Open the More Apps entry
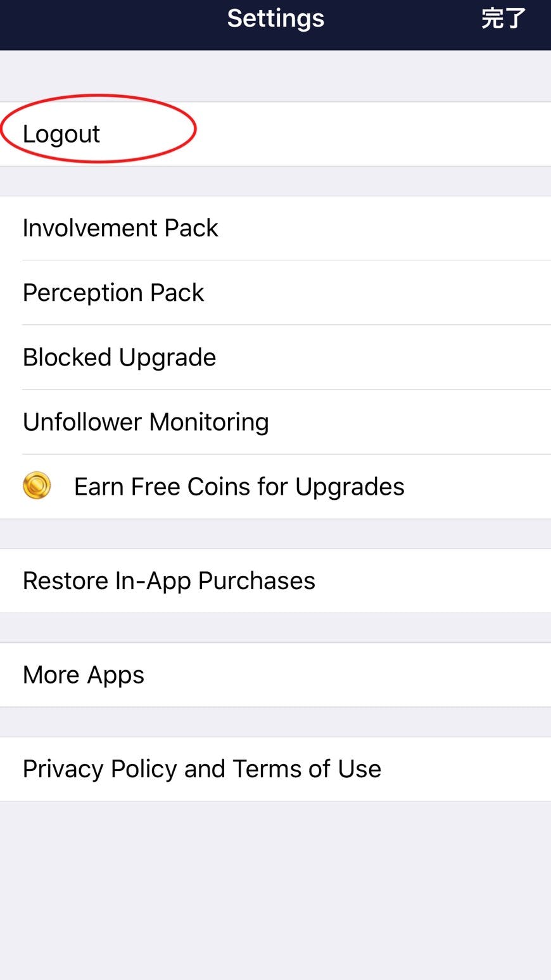The width and height of the screenshot is (551, 980). [x=84, y=675]
